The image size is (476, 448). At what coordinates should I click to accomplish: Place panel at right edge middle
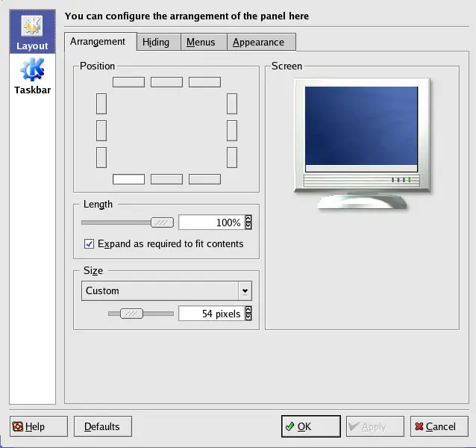pos(232,131)
